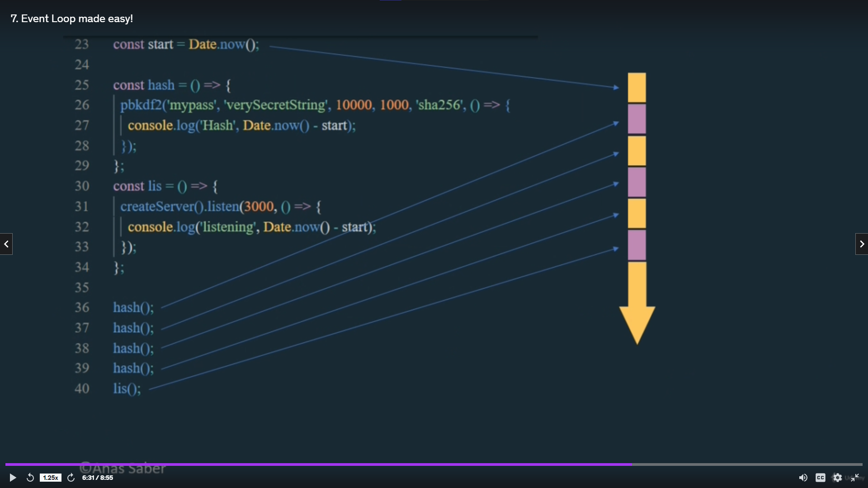Rewind the video a few seconds
This screenshot has width=868, height=488.
tap(30, 478)
